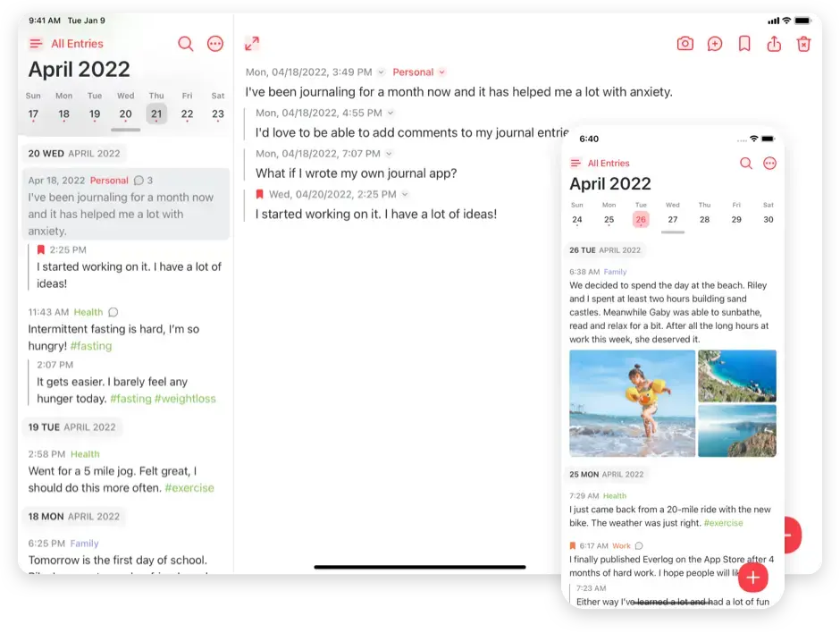
Task: Select Sun 17 in the iPad week strip
Action: [33, 114]
